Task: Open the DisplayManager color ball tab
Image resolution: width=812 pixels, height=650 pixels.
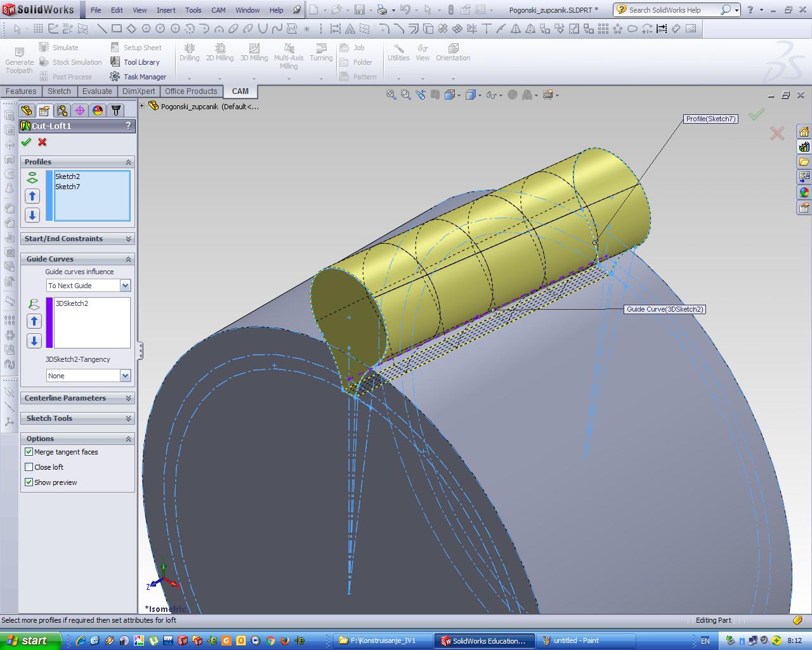Action: click(98, 110)
